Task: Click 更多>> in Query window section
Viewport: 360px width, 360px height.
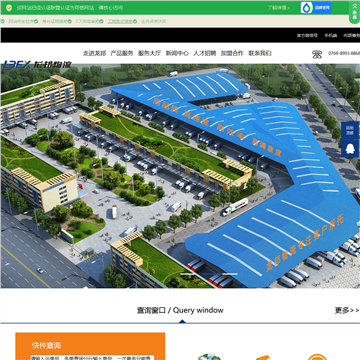Action: tap(347, 310)
